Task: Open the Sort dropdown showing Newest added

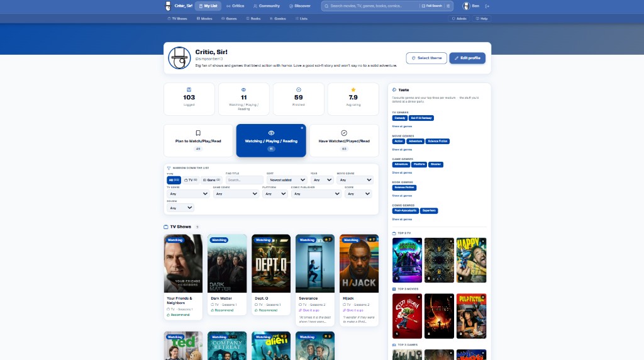Action: [287, 180]
